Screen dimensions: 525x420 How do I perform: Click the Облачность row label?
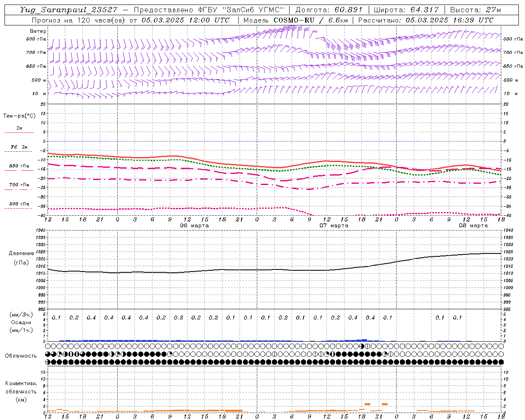[x=21, y=356]
